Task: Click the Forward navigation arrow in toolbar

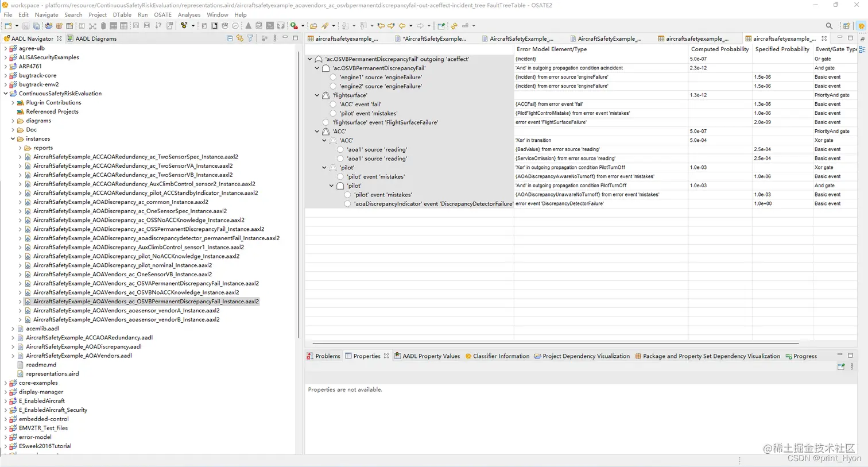Action: point(420,26)
